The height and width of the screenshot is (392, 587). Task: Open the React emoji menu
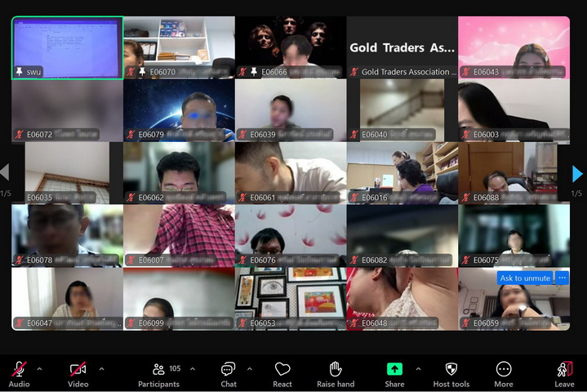click(x=282, y=370)
